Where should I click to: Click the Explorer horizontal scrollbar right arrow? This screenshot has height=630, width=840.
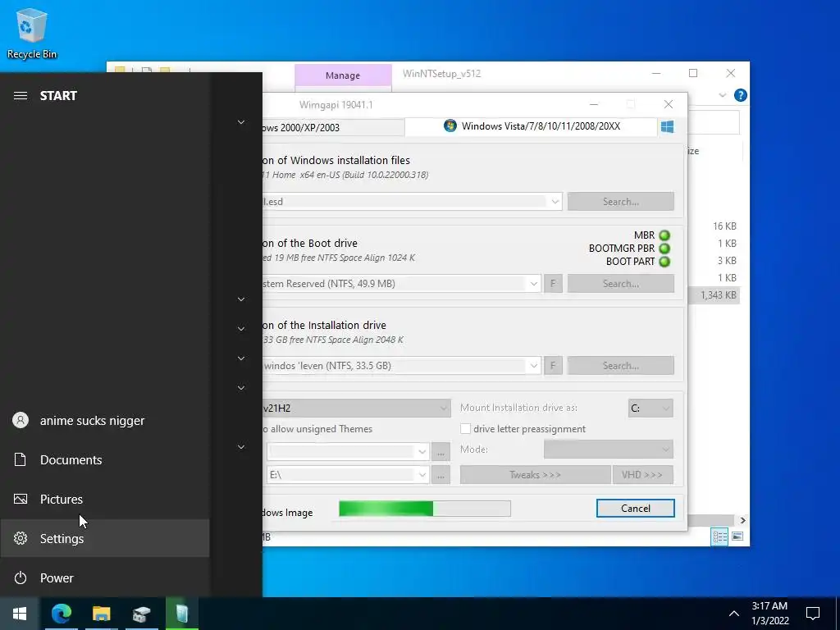point(742,520)
